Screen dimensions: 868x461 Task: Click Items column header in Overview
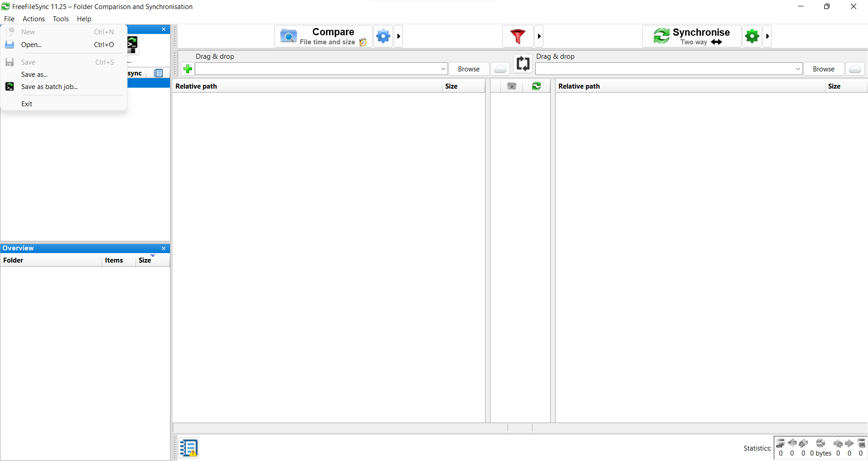tap(119, 260)
